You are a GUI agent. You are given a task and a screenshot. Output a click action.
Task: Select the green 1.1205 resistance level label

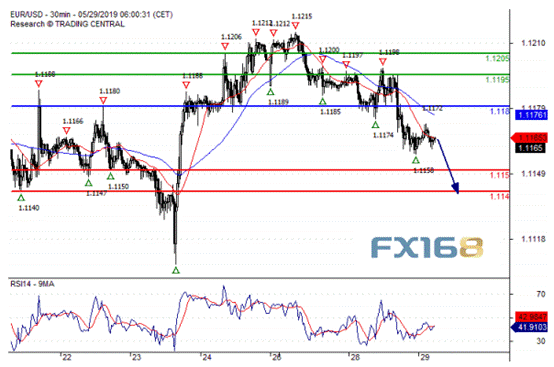tap(497, 59)
